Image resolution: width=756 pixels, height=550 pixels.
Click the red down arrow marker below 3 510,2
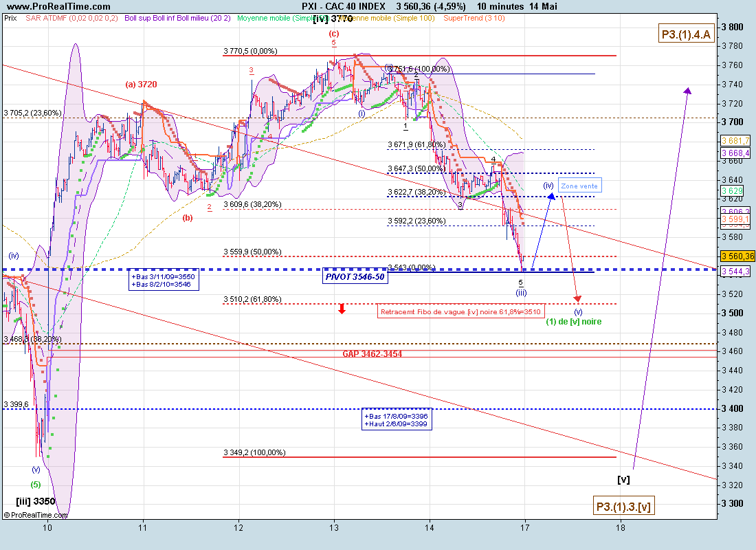[342, 309]
